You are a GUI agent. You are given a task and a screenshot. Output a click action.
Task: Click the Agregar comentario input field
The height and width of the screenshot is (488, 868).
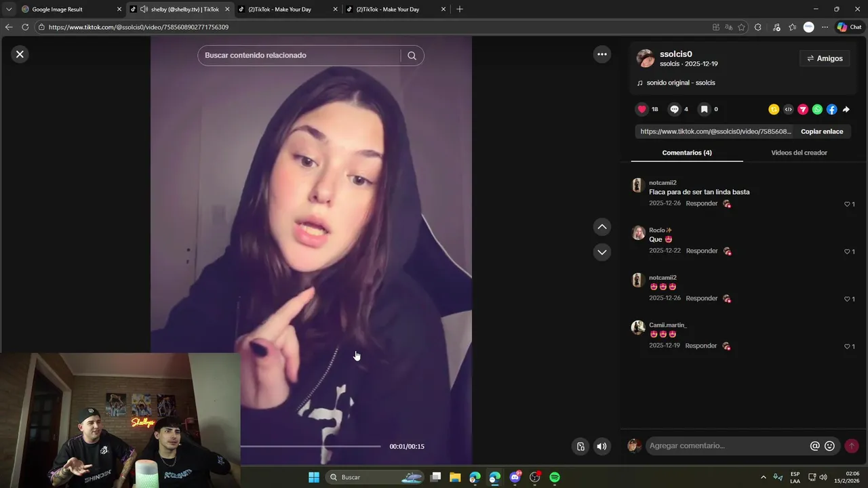[727, 446]
